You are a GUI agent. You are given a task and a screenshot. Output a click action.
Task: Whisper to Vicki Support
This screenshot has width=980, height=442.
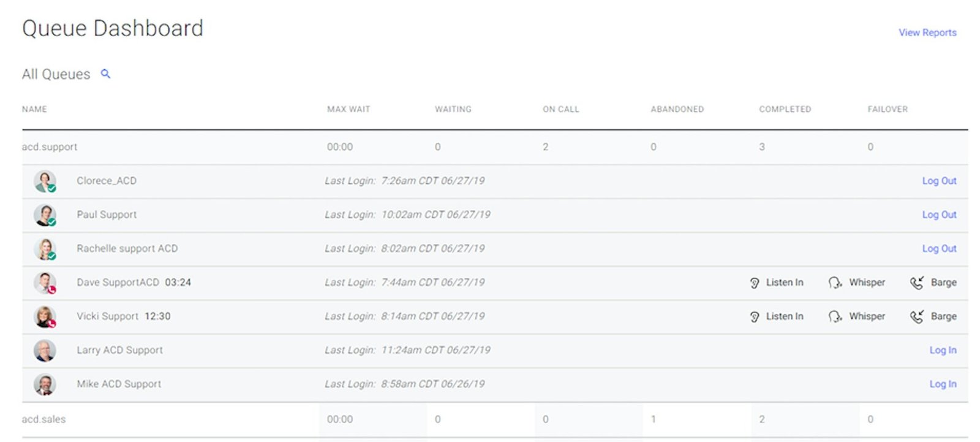(x=834, y=316)
